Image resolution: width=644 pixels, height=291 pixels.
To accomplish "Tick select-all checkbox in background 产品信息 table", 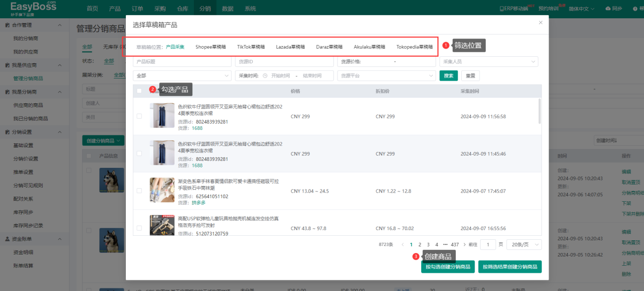I will (x=89, y=155).
